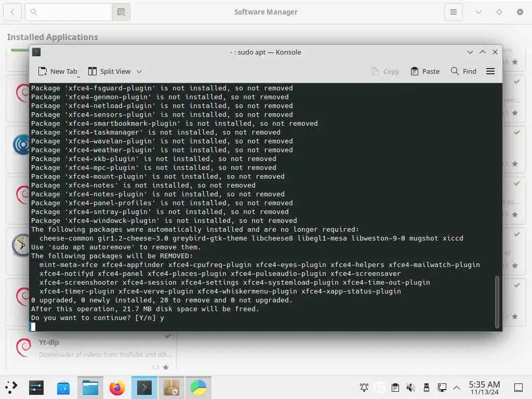The height and width of the screenshot is (399, 532).
Task: Open the Yt-dlp application entry
Action: tap(91, 350)
